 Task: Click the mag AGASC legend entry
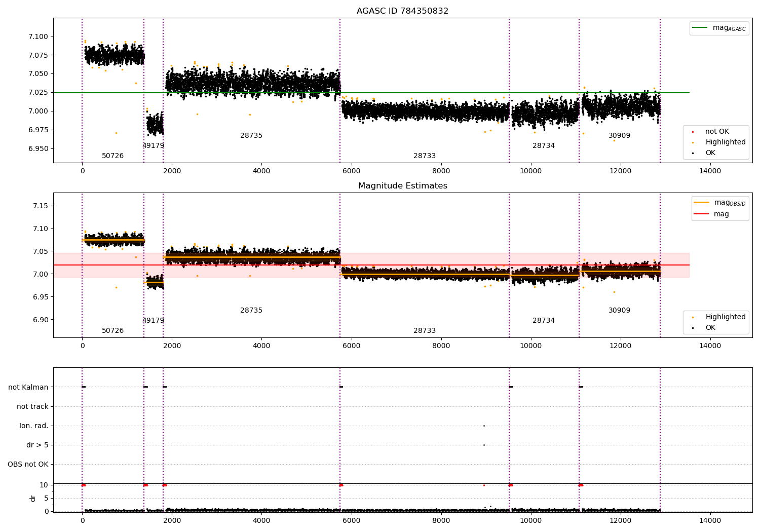(719, 28)
